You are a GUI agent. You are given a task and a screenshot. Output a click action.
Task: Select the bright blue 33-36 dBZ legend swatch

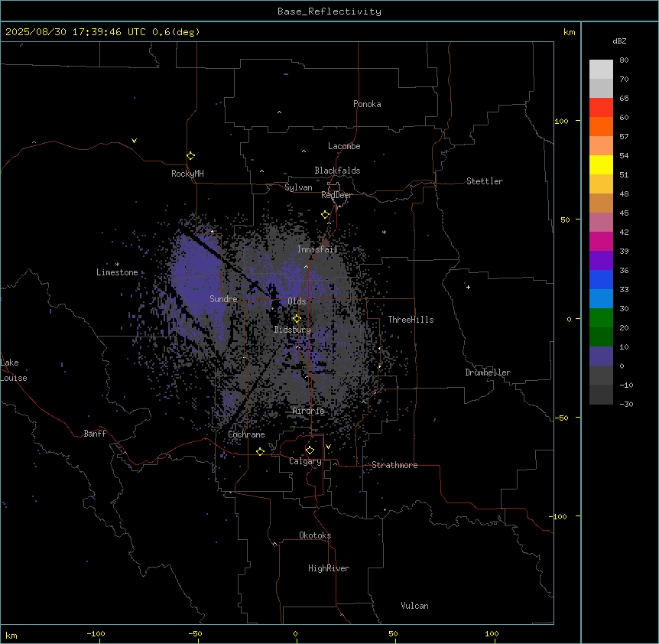click(x=601, y=279)
